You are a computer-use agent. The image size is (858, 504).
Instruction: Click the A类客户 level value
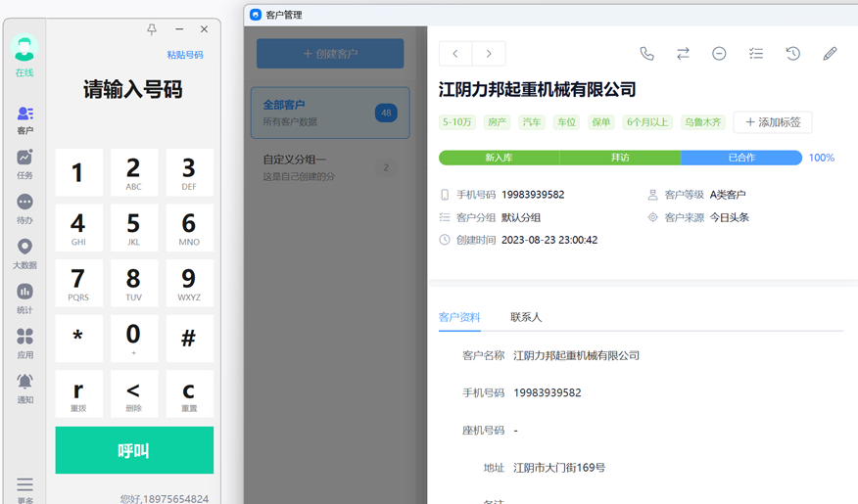[x=728, y=195]
